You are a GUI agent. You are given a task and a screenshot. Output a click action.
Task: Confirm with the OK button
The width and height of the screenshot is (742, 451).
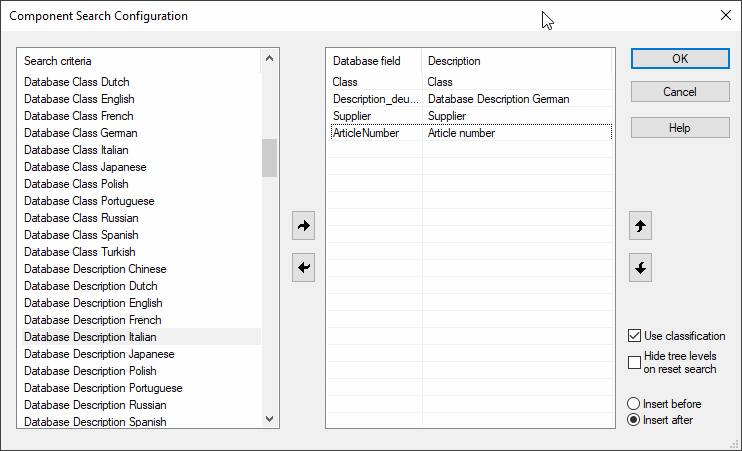[680, 59]
